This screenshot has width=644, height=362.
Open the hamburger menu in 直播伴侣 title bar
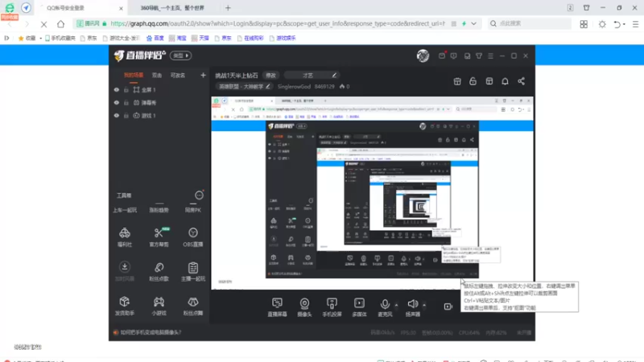click(490, 56)
